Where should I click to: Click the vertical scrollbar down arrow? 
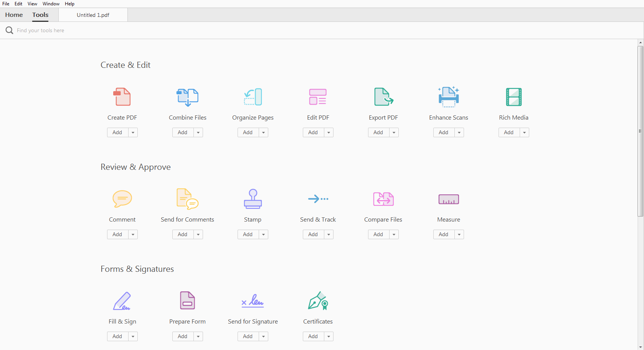[640, 347]
